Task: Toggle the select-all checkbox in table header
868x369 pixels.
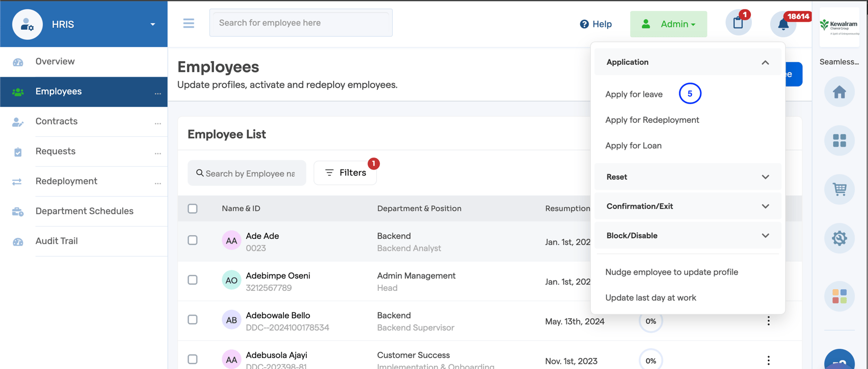Action: point(192,208)
